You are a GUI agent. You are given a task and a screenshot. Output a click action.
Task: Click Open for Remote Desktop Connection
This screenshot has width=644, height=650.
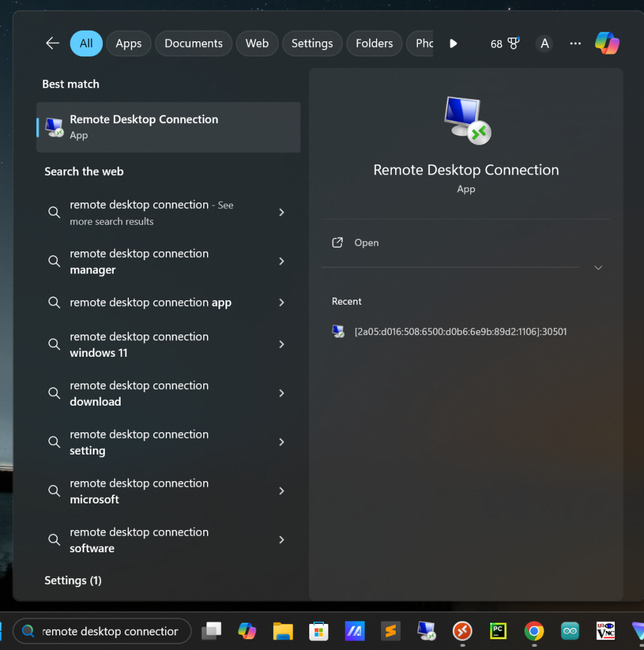(366, 242)
